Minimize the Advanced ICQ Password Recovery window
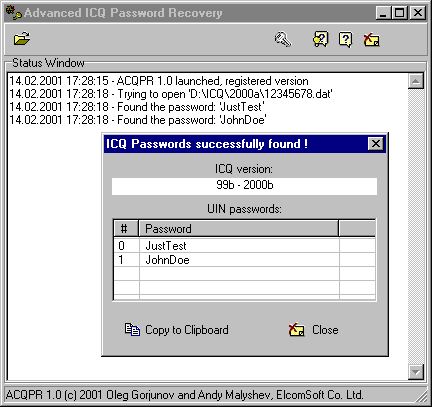The height and width of the screenshot is (407, 432). point(383,13)
